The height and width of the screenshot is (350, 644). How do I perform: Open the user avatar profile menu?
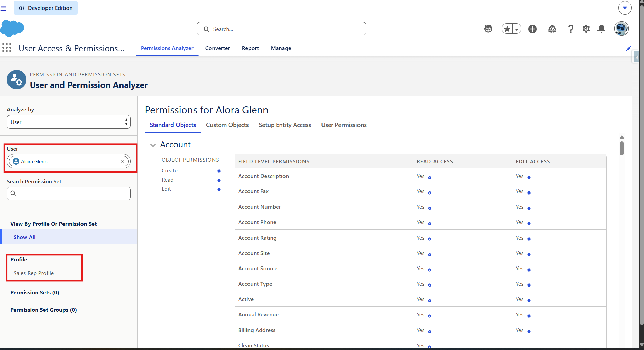pyautogui.click(x=621, y=29)
